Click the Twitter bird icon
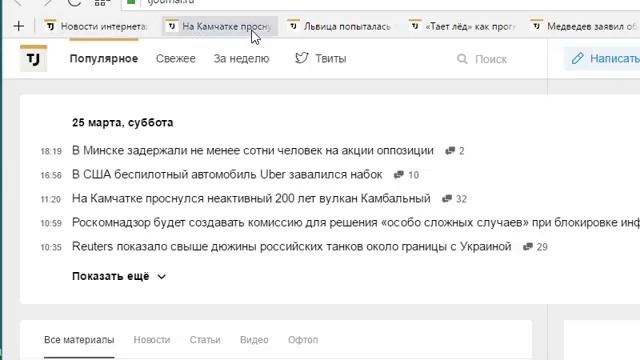 click(x=302, y=58)
